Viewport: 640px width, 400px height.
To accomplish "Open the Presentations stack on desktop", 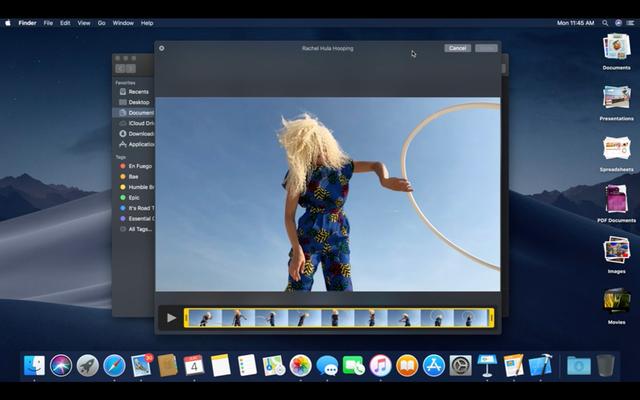I will point(616,98).
